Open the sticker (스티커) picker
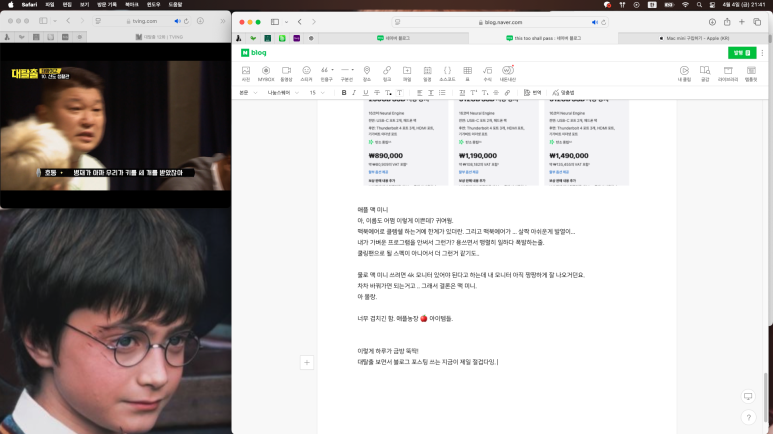This screenshot has width=773, height=434. [306, 73]
